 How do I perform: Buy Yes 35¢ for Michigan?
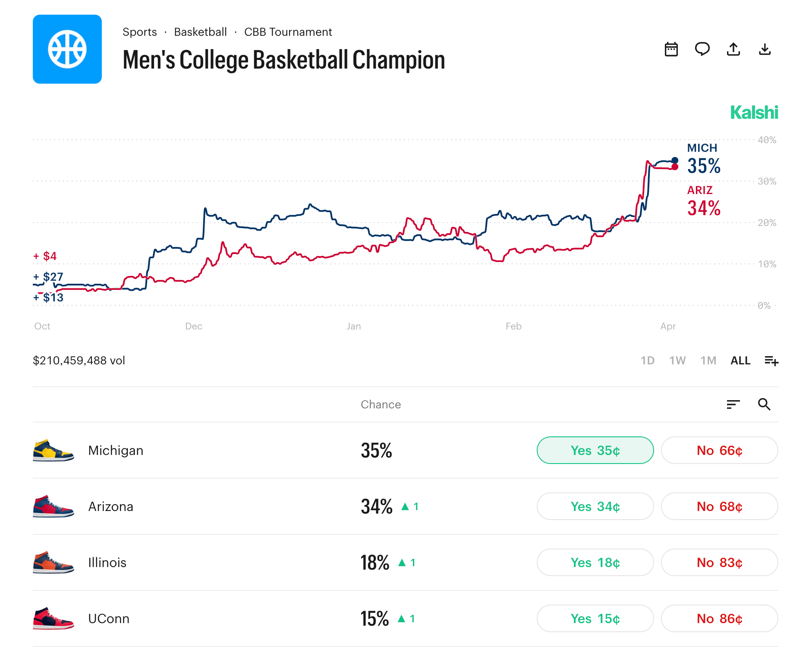tap(595, 450)
